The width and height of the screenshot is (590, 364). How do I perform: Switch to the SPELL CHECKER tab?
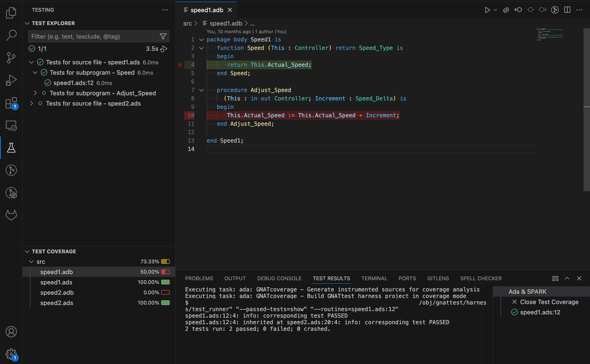(x=481, y=279)
